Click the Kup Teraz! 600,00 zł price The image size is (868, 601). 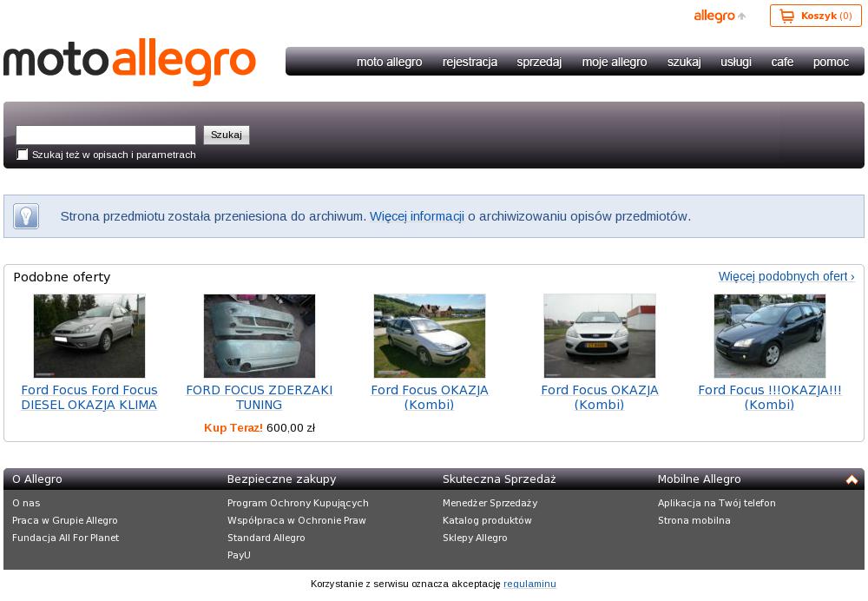point(259,428)
